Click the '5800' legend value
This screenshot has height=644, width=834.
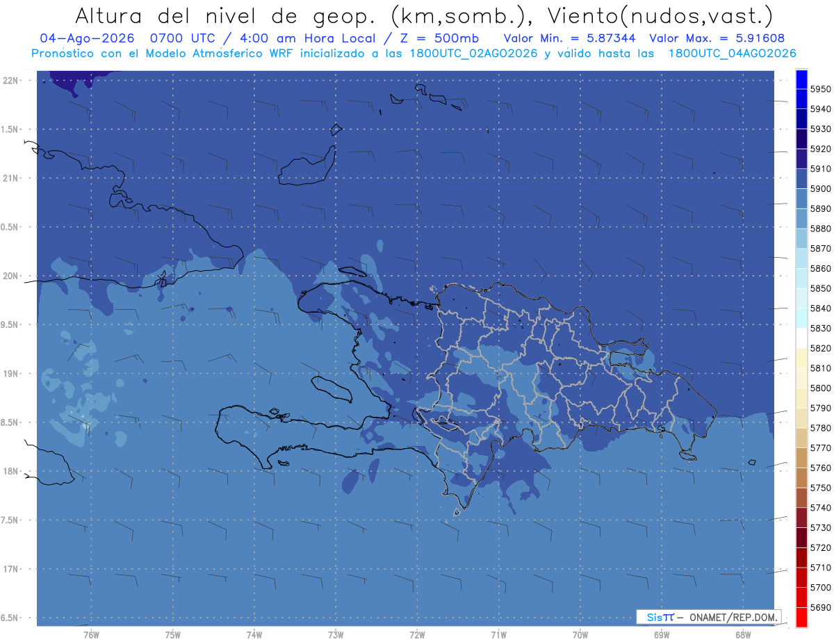tap(821, 388)
